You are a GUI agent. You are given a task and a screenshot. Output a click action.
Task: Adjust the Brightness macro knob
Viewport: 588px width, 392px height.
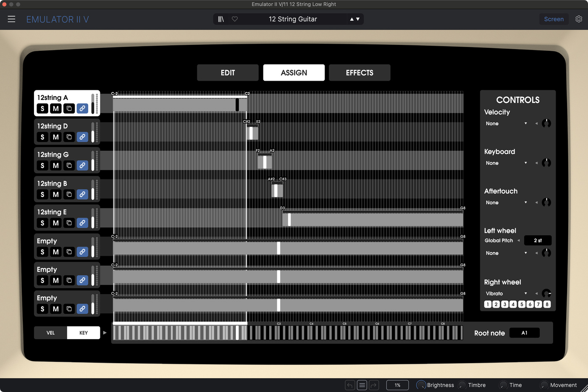(x=421, y=385)
